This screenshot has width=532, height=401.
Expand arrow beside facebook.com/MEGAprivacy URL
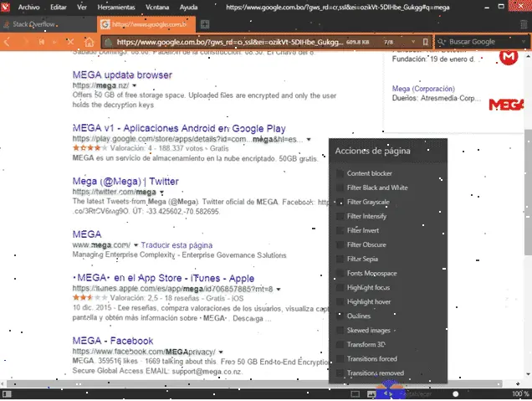221,352
